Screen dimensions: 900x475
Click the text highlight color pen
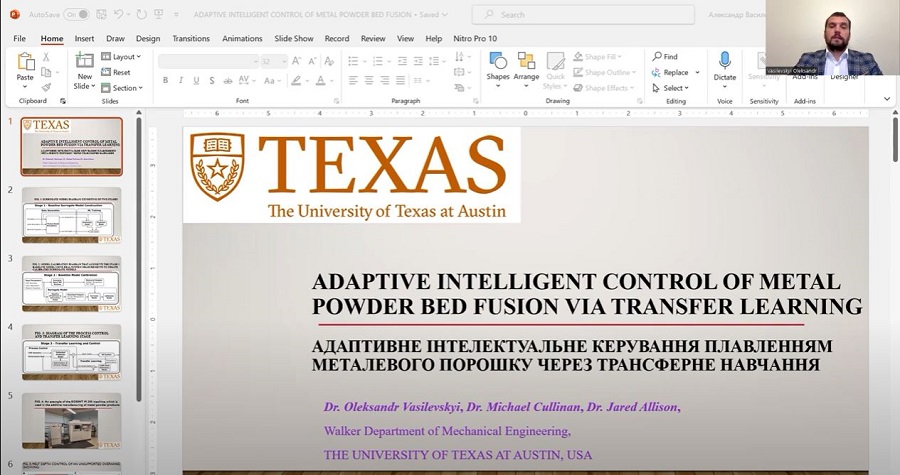296,80
